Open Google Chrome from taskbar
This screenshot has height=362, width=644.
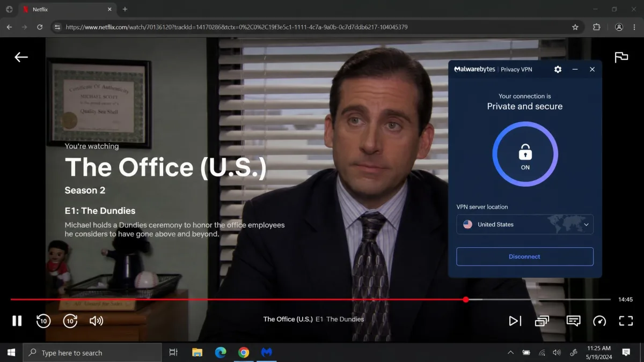[x=244, y=352]
